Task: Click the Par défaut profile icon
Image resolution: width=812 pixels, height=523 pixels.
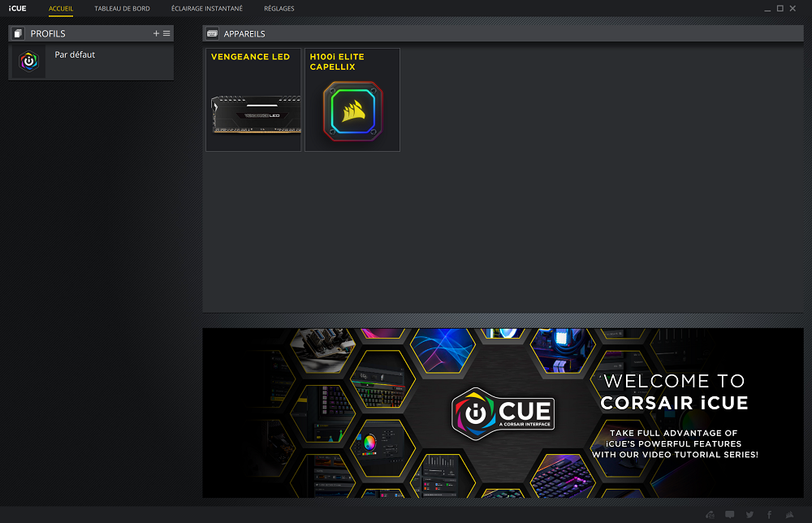Action: pos(29,63)
